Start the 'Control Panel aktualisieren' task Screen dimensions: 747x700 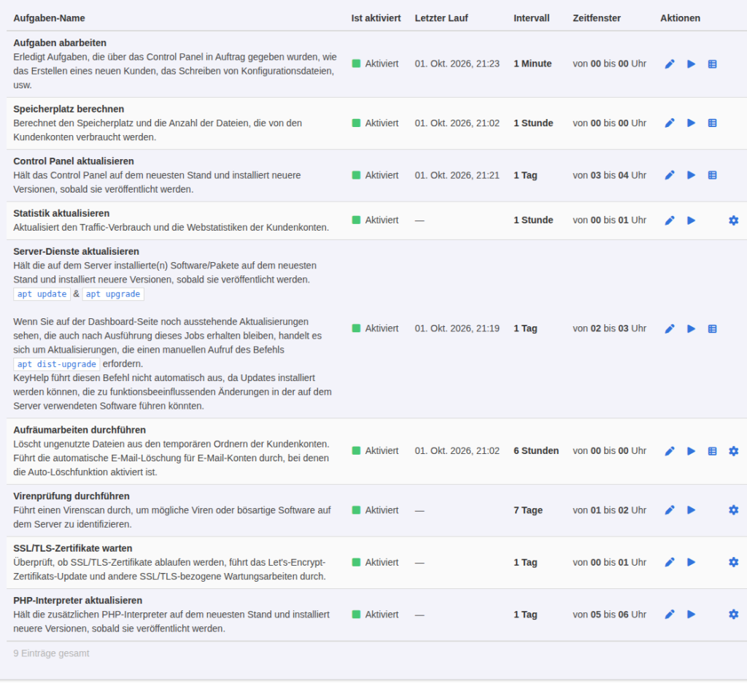(x=691, y=175)
